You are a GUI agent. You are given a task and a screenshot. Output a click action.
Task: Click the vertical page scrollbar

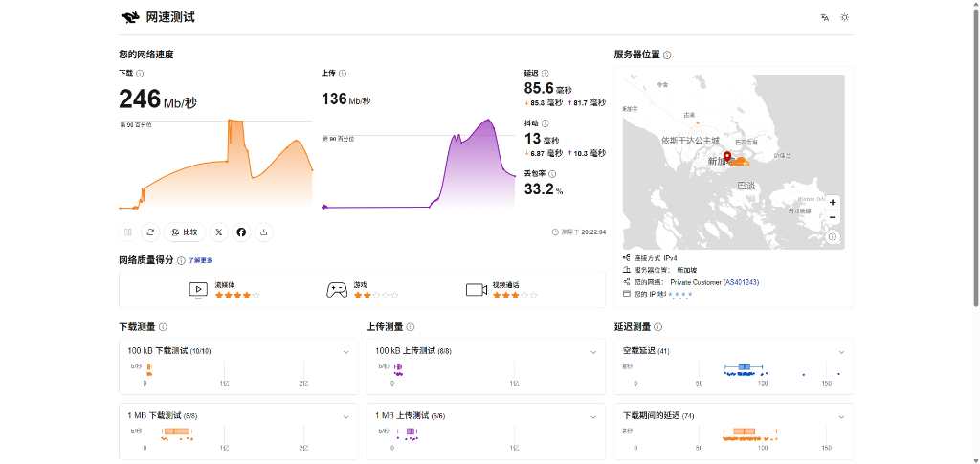pyautogui.click(x=976, y=156)
